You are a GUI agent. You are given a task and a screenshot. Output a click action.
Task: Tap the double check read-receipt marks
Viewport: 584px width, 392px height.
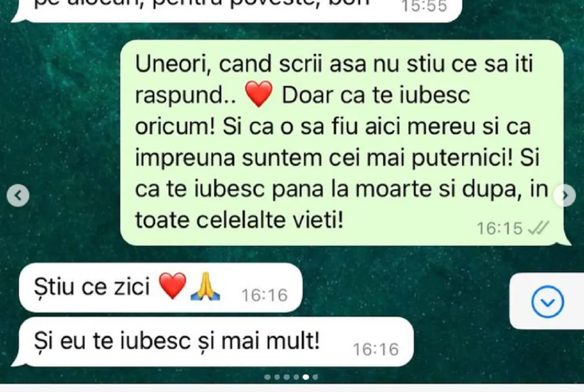click(539, 228)
